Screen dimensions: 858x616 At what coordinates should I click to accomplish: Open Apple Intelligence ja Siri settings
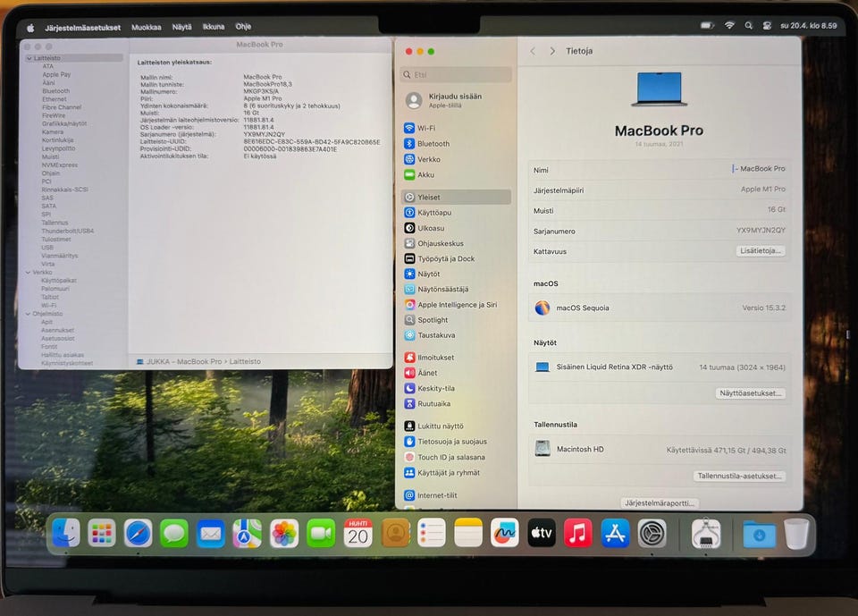(456, 305)
